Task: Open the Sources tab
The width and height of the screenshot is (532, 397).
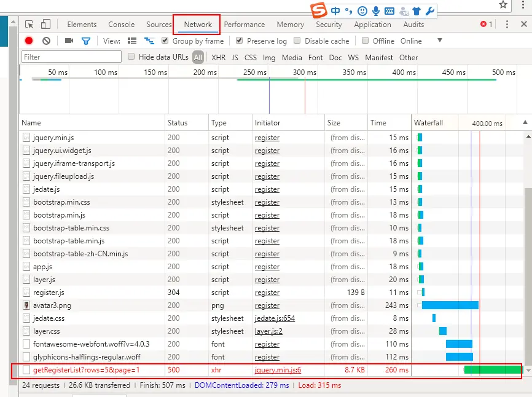Action: click(158, 25)
